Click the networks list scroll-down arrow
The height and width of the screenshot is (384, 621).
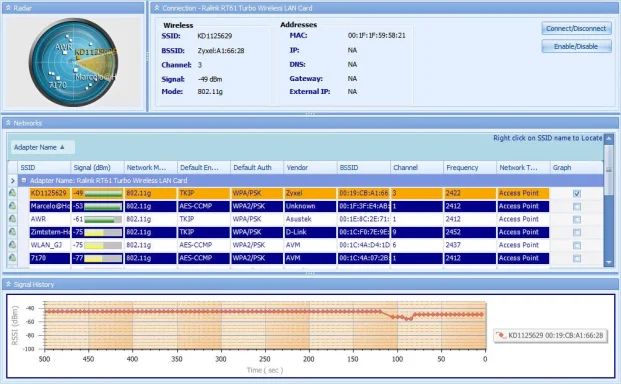coord(609,262)
